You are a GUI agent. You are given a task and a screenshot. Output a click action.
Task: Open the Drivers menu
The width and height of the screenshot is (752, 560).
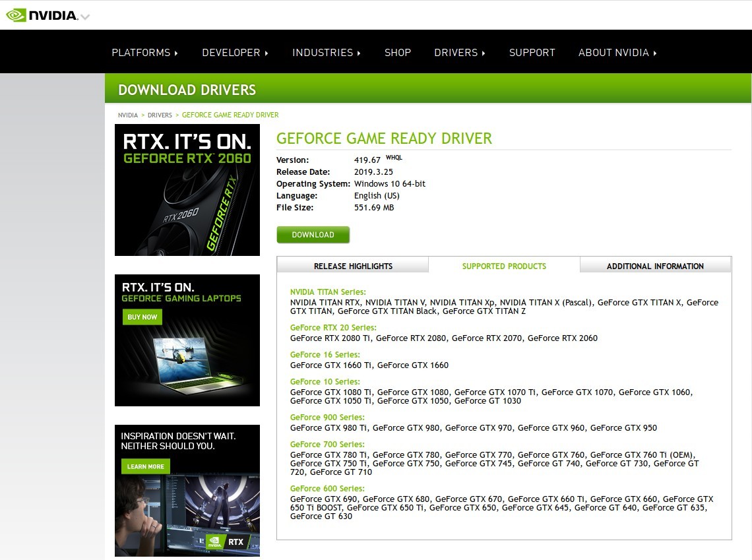[459, 53]
